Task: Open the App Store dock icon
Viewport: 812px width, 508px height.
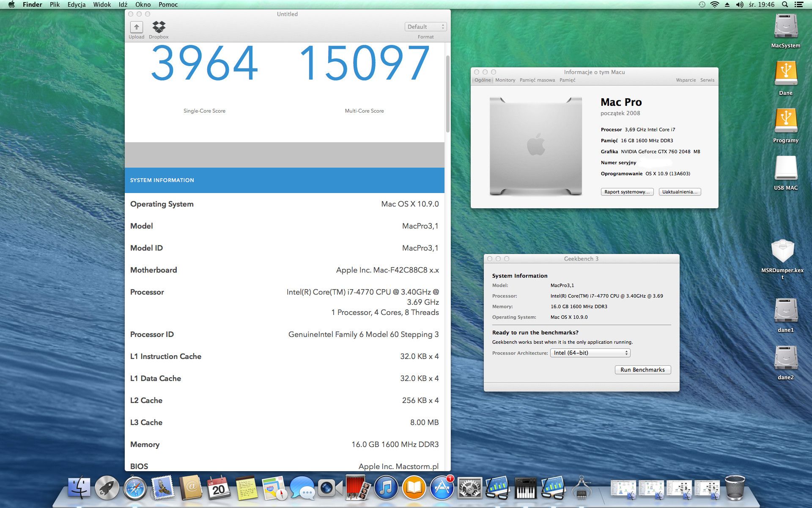Action: (x=442, y=488)
